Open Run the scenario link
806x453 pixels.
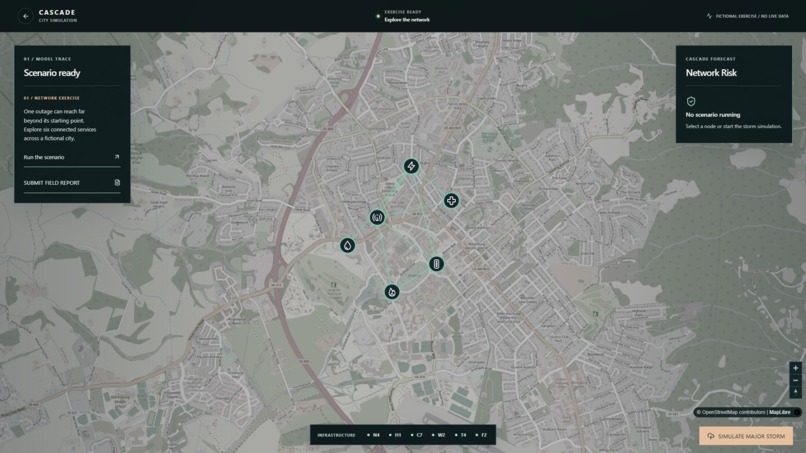click(x=71, y=157)
